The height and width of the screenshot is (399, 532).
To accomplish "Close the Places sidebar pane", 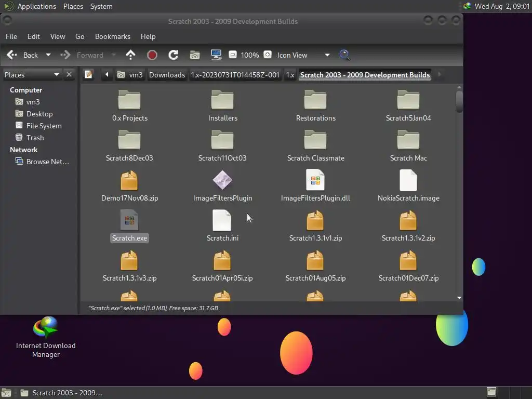I will [x=69, y=74].
